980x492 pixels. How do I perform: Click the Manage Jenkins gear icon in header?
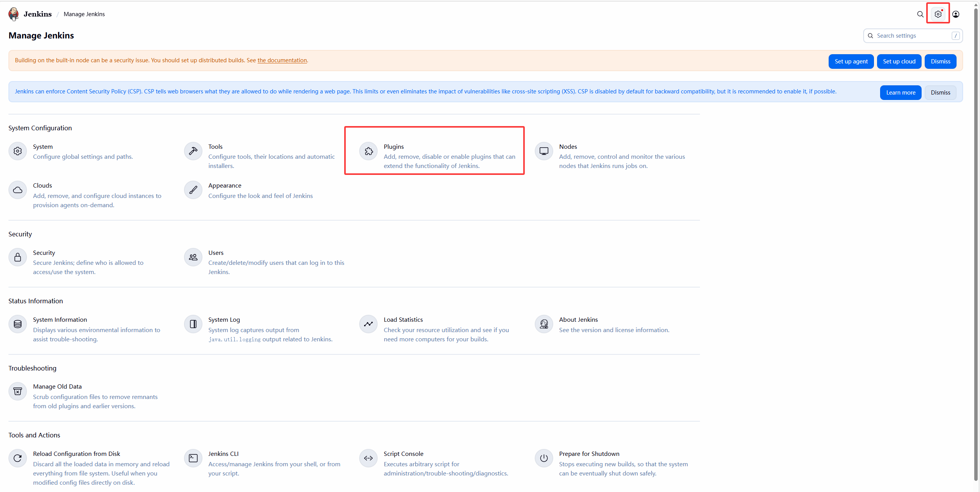938,14
